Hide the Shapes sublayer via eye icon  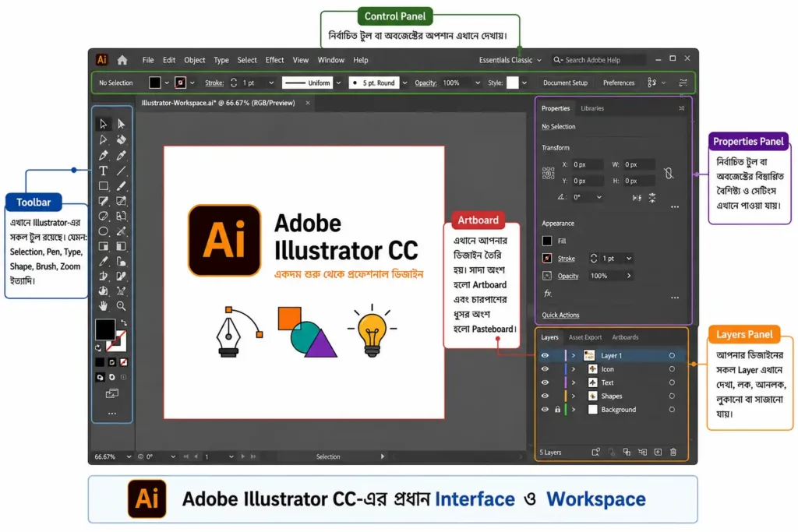tap(545, 396)
